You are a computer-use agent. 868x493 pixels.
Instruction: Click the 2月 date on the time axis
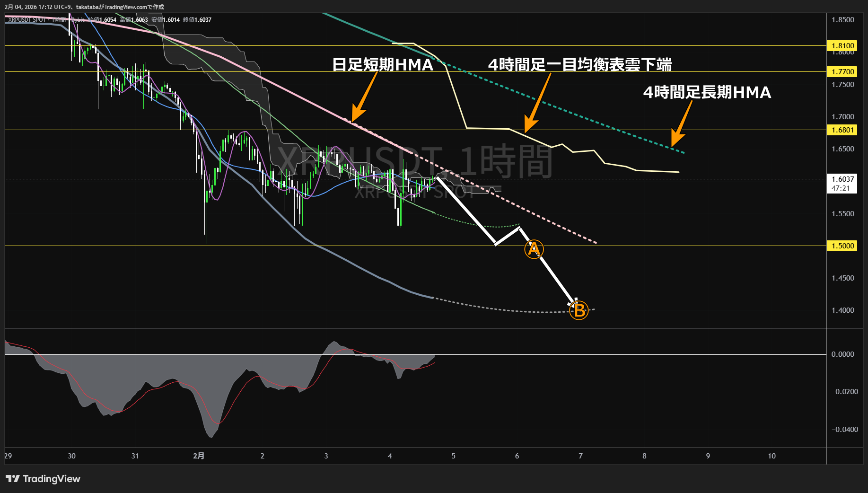199,456
